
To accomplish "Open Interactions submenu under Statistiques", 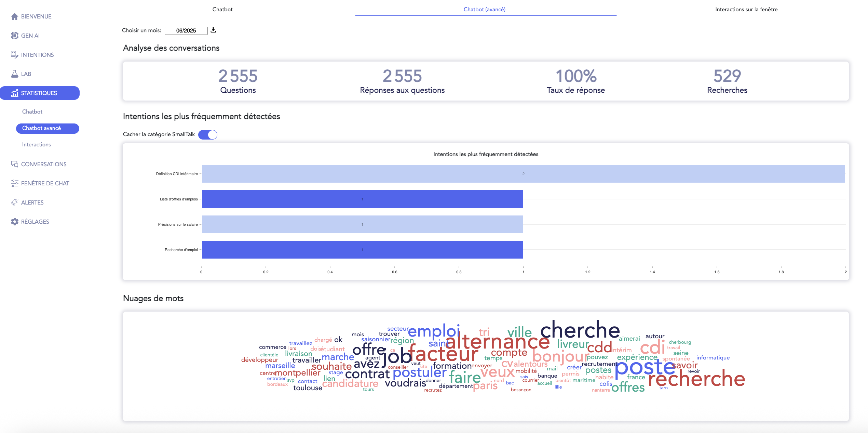I will click(37, 144).
